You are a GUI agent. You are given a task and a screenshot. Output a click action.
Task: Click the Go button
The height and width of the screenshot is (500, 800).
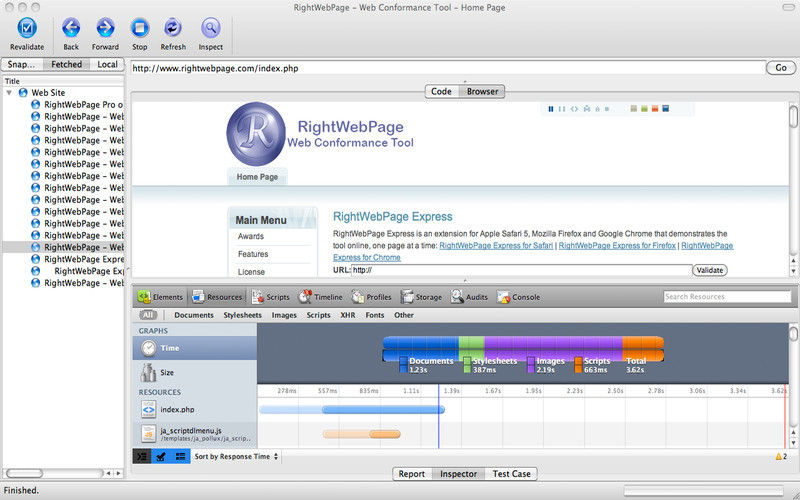[x=781, y=68]
